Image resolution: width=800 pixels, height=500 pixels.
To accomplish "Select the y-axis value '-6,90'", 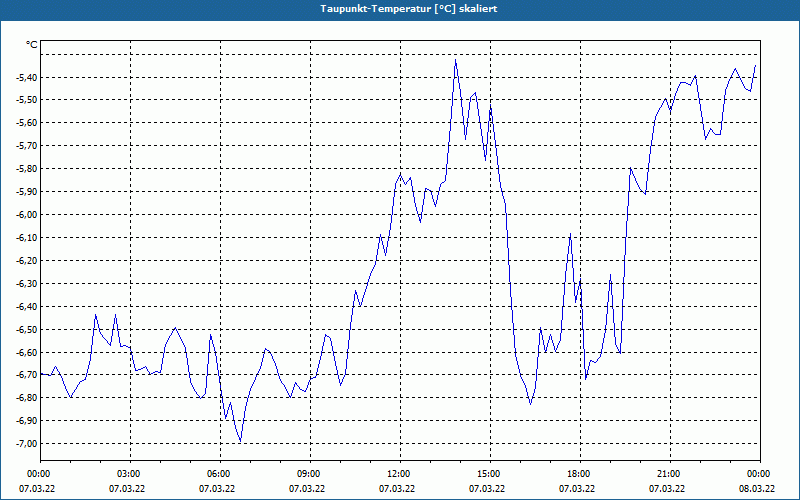I will click(x=27, y=420).
